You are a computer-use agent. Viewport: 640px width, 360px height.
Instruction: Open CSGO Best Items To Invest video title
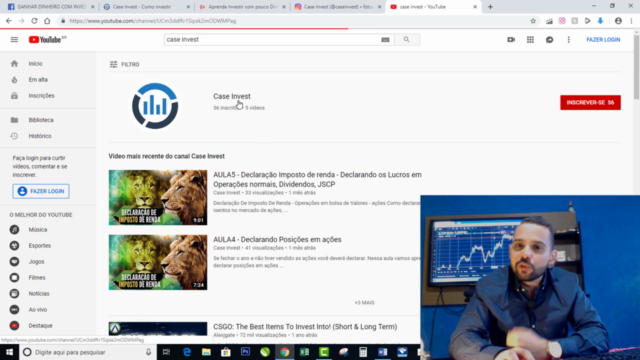[305, 327]
